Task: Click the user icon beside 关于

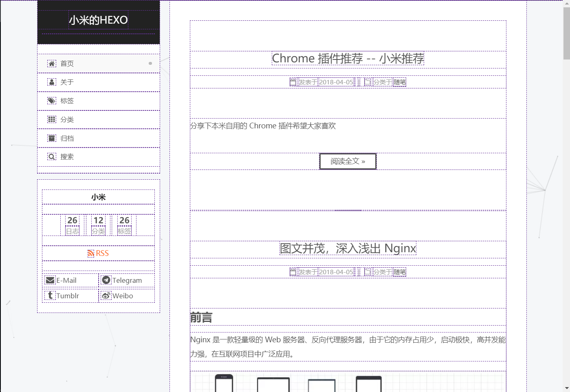Action: (x=52, y=82)
